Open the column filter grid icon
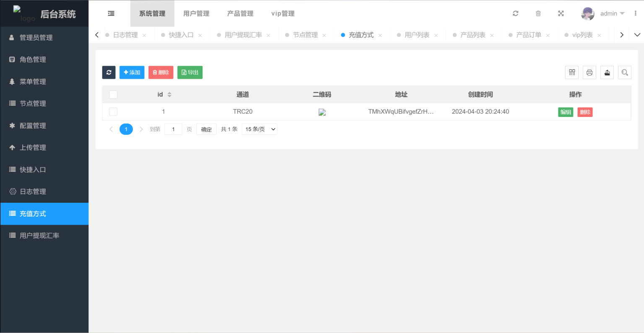The width and height of the screenshot is (644, 333). coord(571,72)
